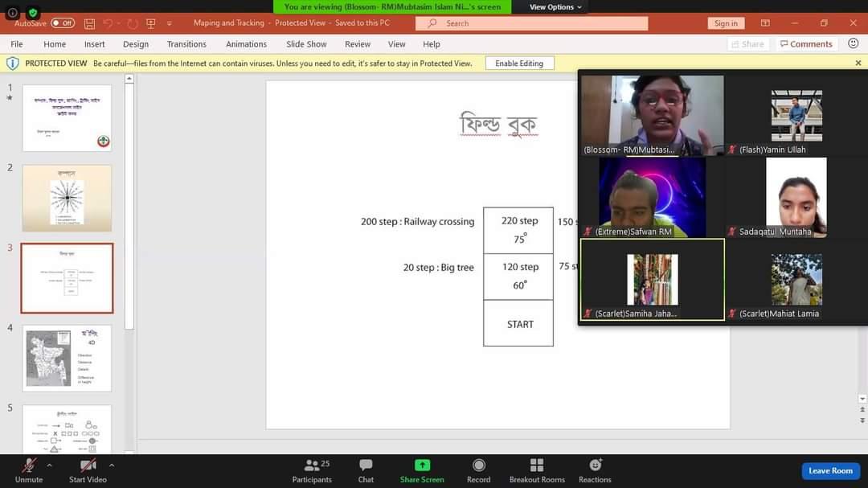Unmute the microphone in Zoom
This screenshot has height=488, width=868.
tap(29, 466)
